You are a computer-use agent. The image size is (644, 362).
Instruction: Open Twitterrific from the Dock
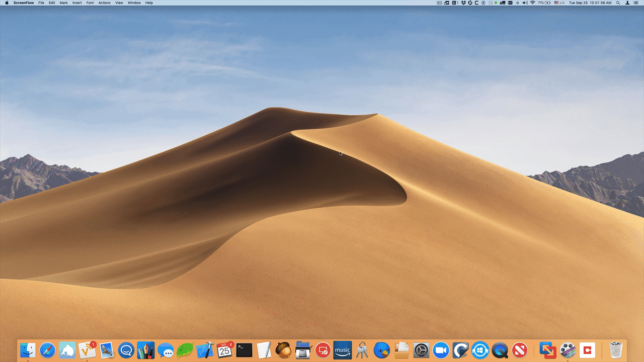381,350
